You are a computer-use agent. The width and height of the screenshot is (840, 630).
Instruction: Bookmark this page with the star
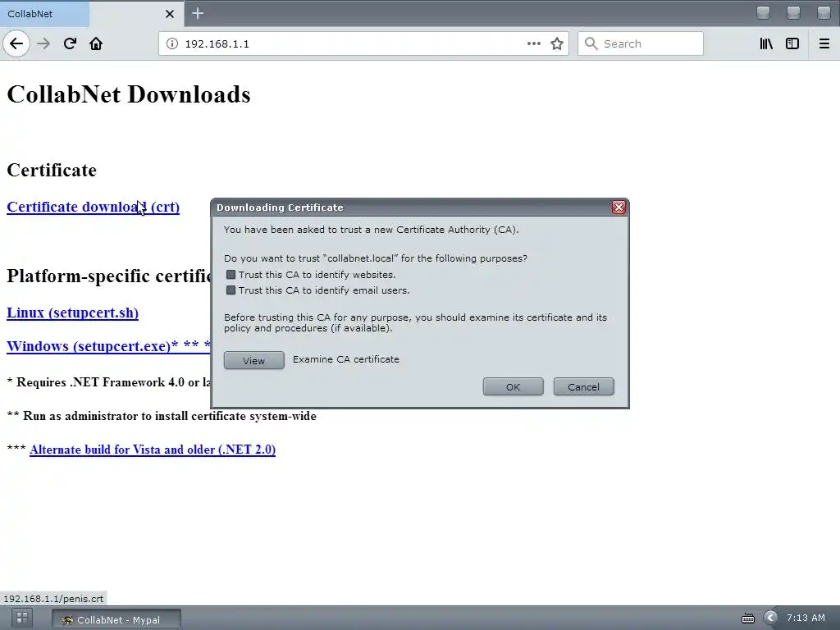pos(557,43)
